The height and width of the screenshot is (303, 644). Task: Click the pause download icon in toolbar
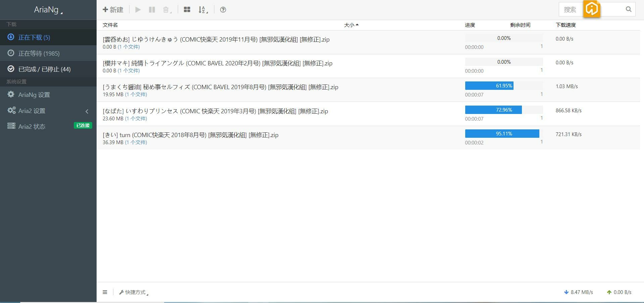[152, 10]
